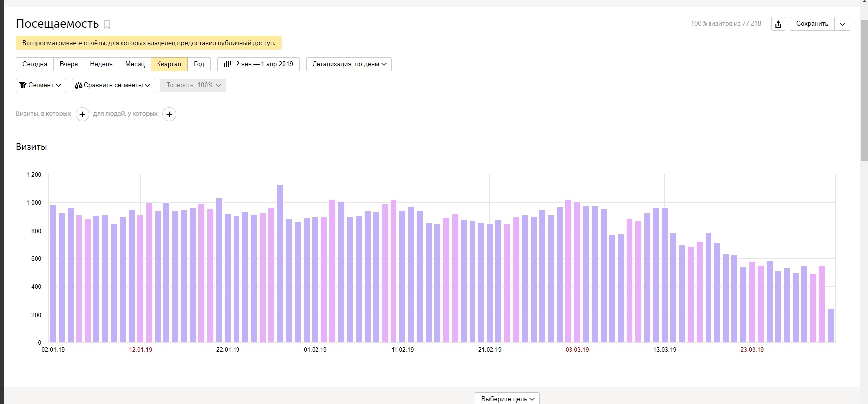868x404 pixels.
Task: Switch to the Месяц period tab
Action: click(x=135, y=64)
